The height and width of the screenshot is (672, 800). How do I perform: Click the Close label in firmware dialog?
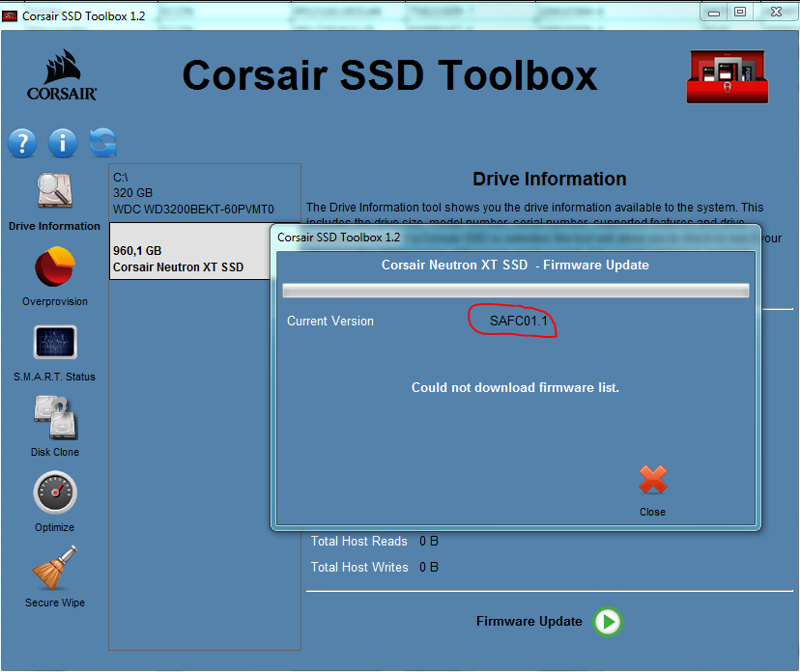pyautogui.click(x=652, y=512)
